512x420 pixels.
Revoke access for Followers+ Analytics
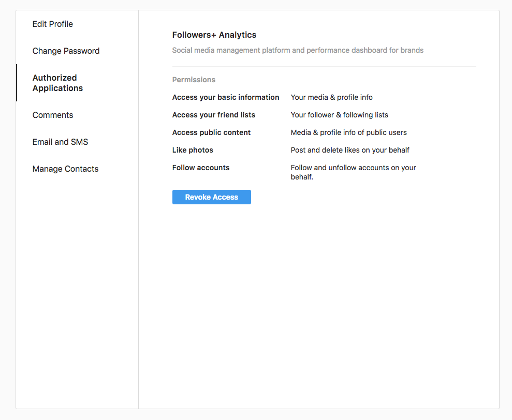(x=212, y=197)
